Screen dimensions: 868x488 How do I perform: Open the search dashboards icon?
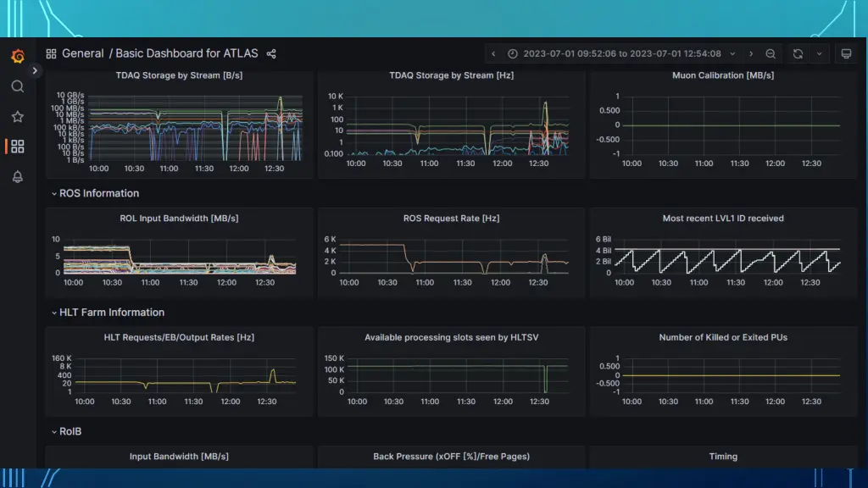point(18,86)
